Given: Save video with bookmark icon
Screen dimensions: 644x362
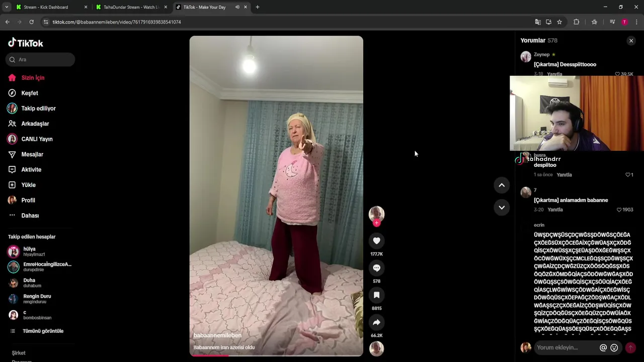Looking at the screenshot, I should [376, 295].
